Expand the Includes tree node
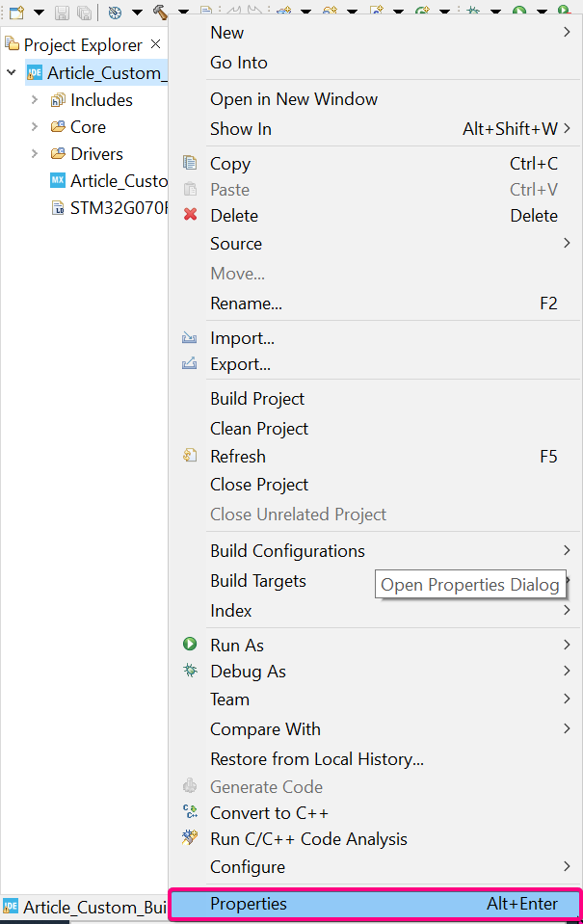Screen dimensions: 583x924 pos(35,99)
